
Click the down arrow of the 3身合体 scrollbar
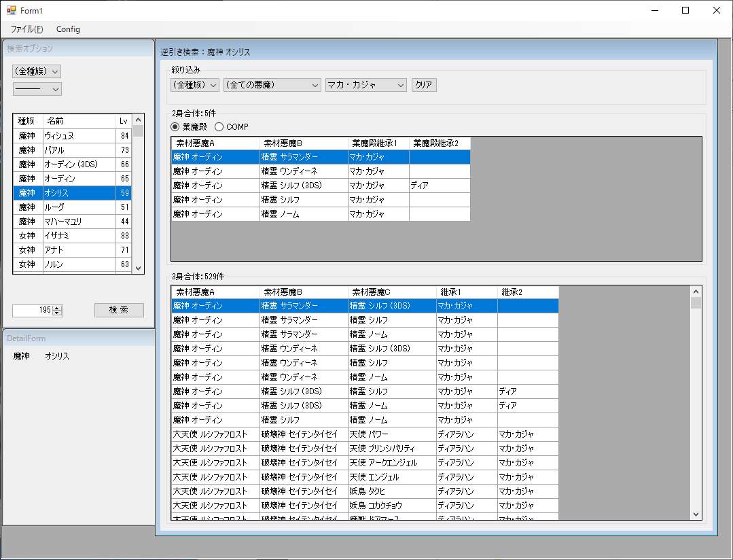(697, 514)
